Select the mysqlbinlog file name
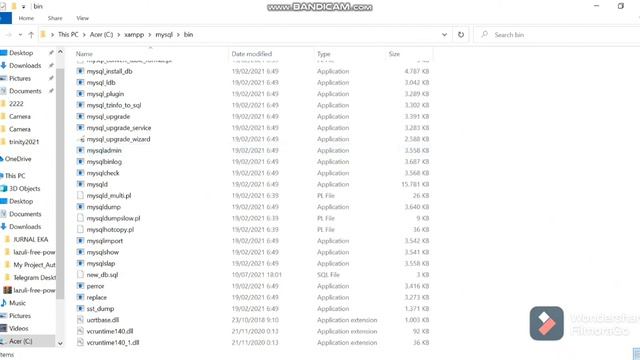Image resolution: width=640 pixels, height=360 pixels. 104,162
